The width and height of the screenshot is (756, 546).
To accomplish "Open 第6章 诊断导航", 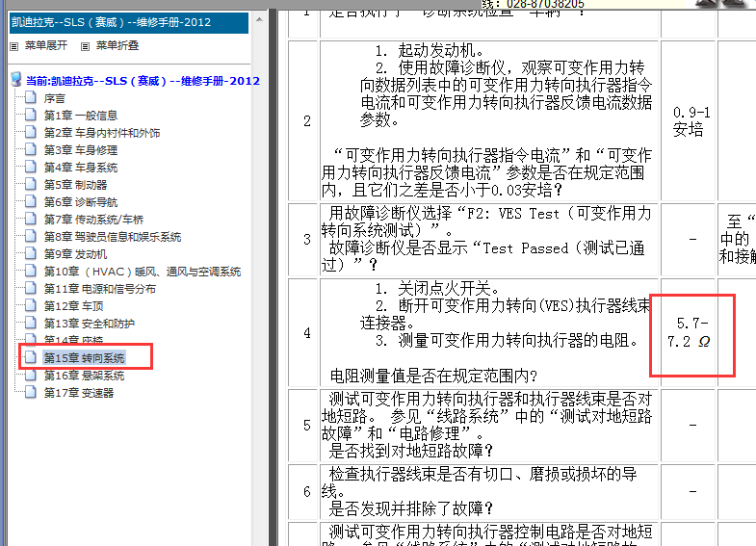I will 81,202.
